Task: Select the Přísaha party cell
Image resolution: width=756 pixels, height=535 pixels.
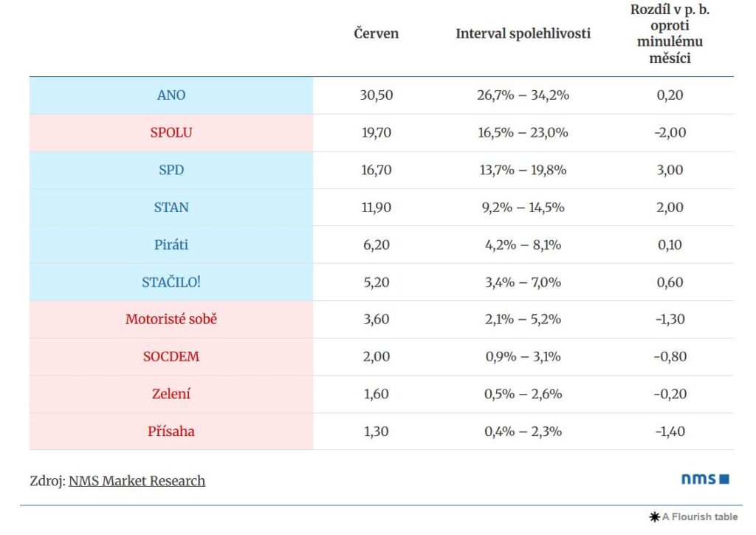Action: (171, 432)
